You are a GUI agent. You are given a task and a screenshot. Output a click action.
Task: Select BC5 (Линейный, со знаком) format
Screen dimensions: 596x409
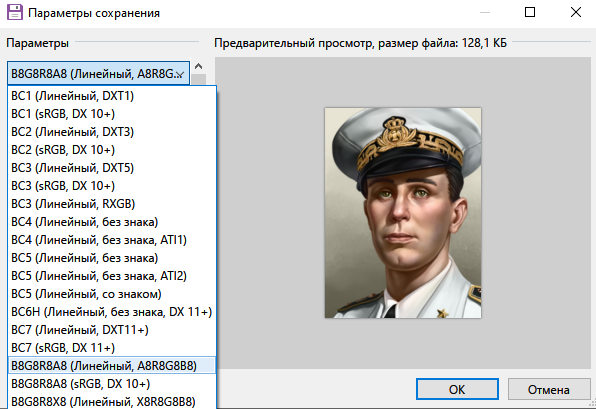(112, 294)
